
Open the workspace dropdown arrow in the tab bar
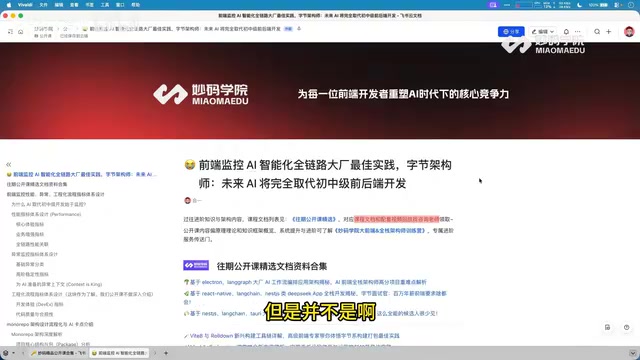(13, 353)
